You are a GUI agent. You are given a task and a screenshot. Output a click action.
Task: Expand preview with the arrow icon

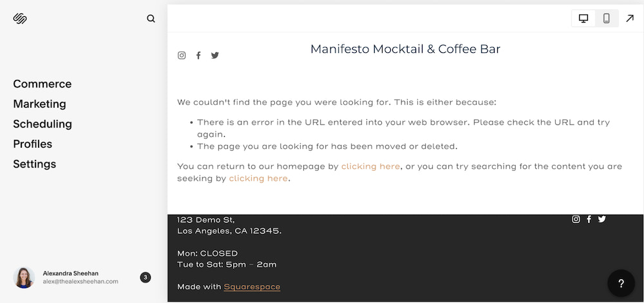click(630, 19)
